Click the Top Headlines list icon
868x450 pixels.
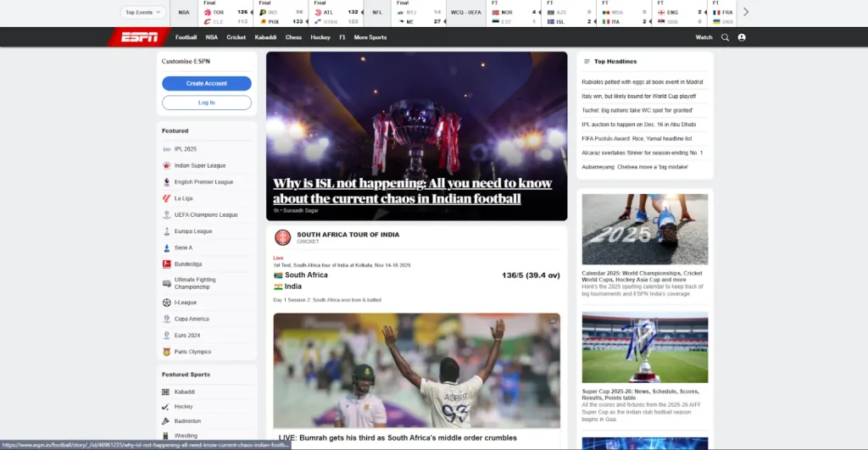coord(587,61)
